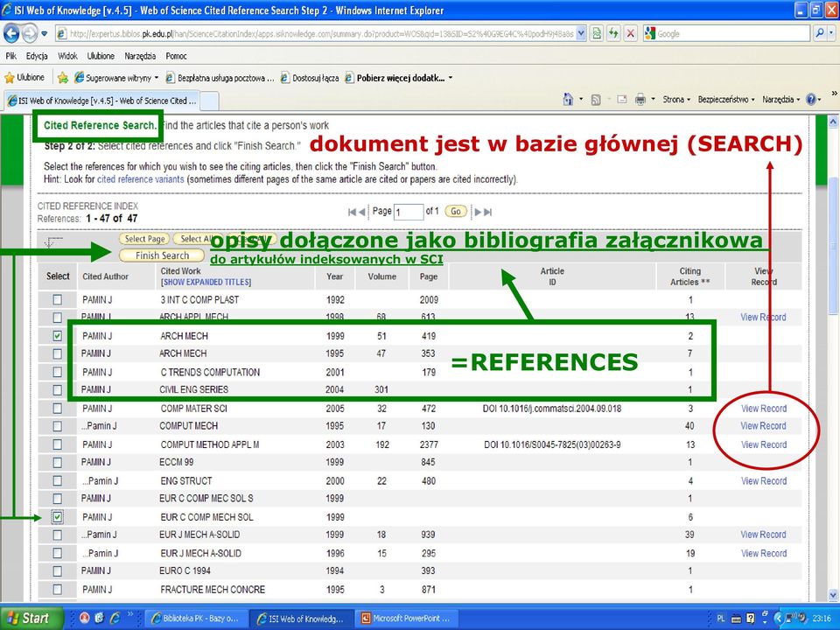Tick checkbox for ARCH MECH 1995 row
This screenshot has width=840, height=630.
pyautogui.click(x=58, y=353)
